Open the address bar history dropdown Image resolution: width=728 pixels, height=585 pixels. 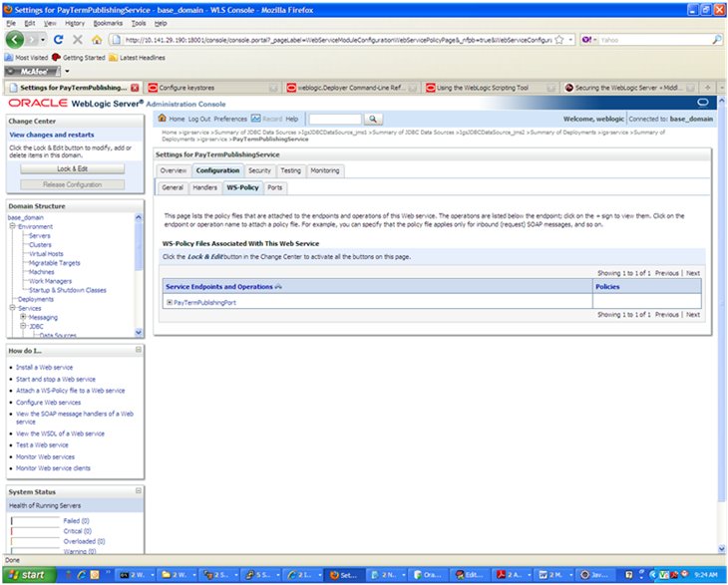(571, 40)
